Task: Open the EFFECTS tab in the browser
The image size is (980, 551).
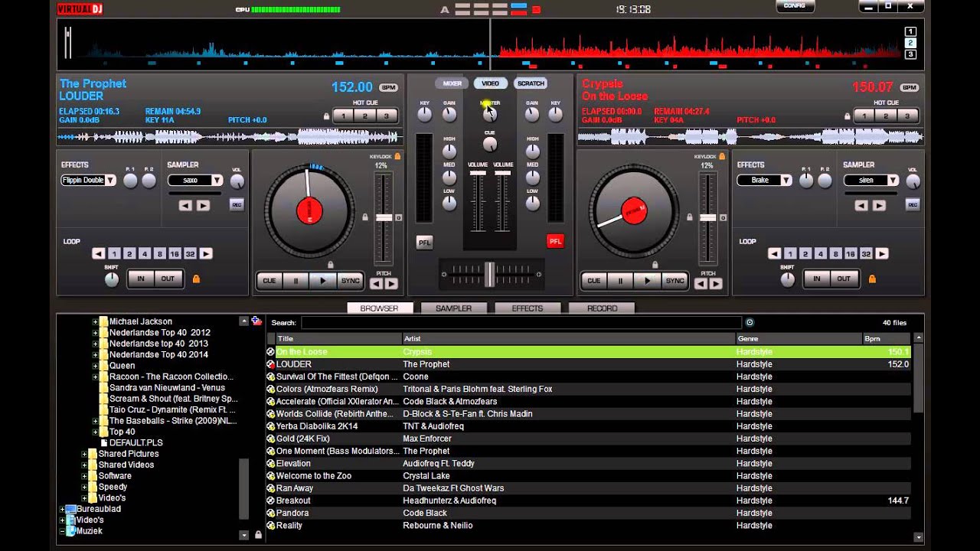Action: tap(527, 308)
